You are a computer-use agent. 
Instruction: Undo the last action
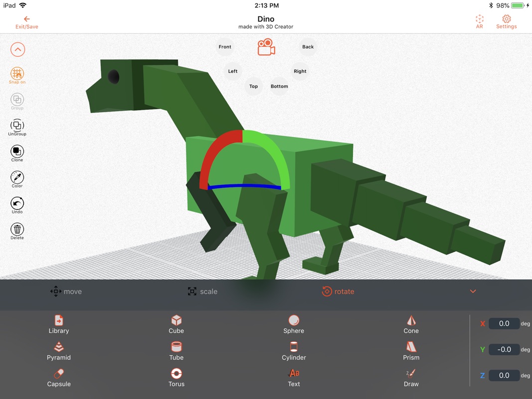pos(17,205)
